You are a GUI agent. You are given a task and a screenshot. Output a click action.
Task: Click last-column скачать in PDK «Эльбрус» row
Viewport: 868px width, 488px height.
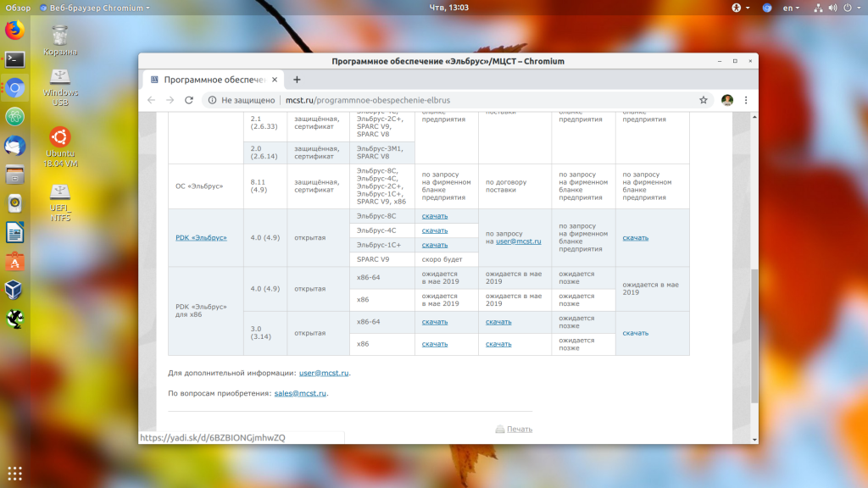(635, 238)
